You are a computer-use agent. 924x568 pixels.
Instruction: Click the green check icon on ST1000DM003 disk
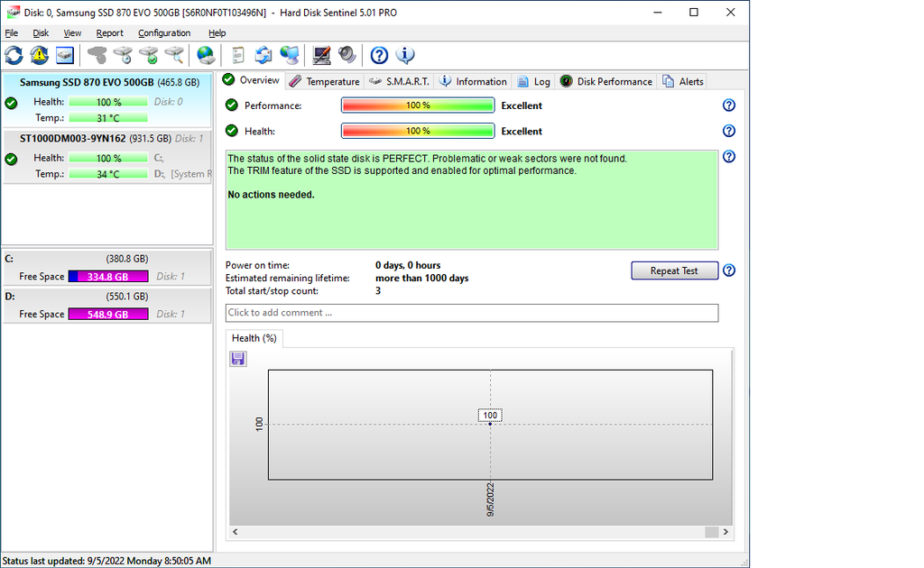pos(11,159)
